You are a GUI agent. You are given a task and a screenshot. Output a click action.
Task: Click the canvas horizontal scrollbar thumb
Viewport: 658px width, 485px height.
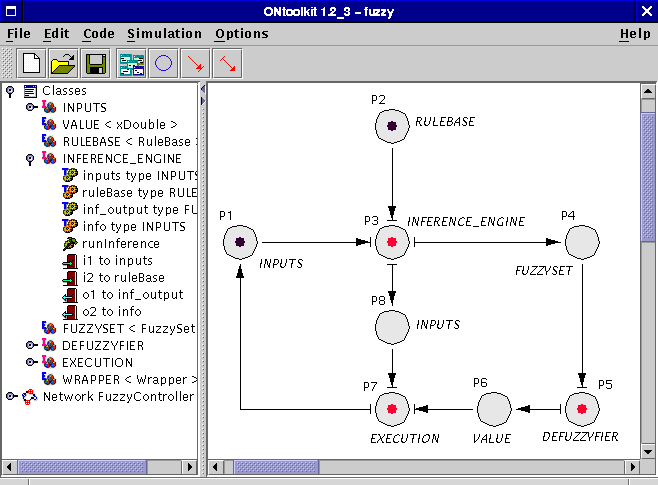coord(276,467)
